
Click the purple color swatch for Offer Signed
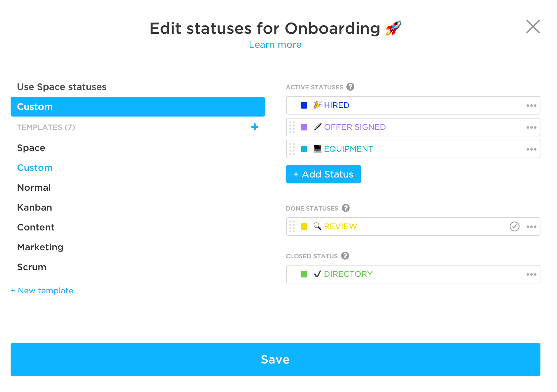tap(304, 127)
